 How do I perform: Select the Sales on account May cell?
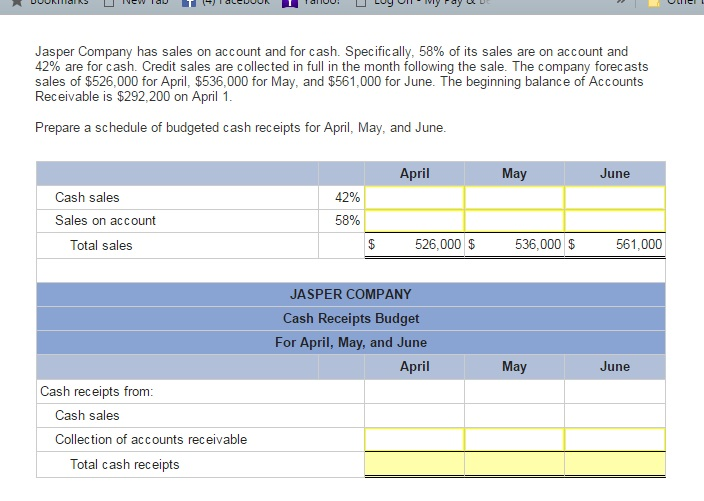pos(515,221)
